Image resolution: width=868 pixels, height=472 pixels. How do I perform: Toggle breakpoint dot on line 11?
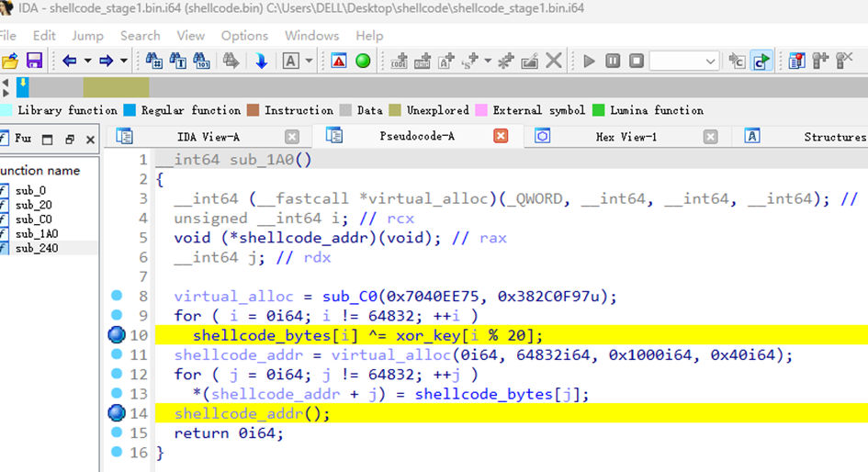click(x=117, y=354)
